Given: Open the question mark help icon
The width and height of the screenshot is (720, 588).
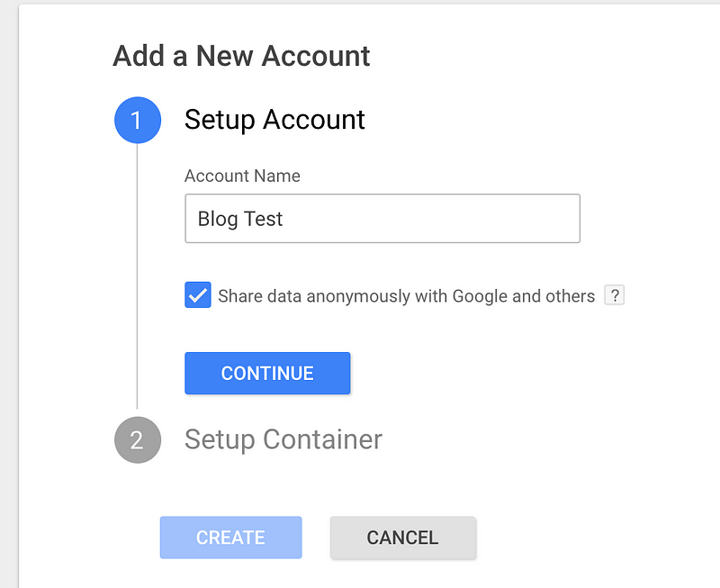Looking at the screenshot, I should pos(615,295).
